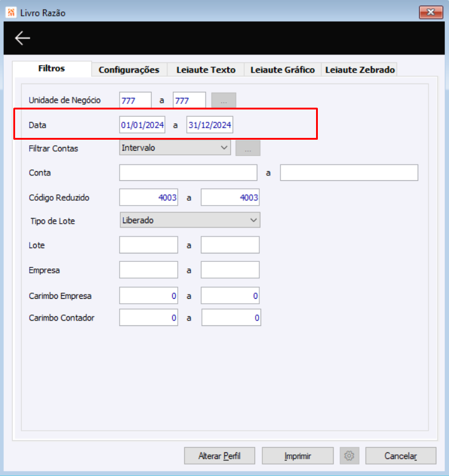
Task: Switch to the Configurações tab
Action: click(x=129, y=70)
